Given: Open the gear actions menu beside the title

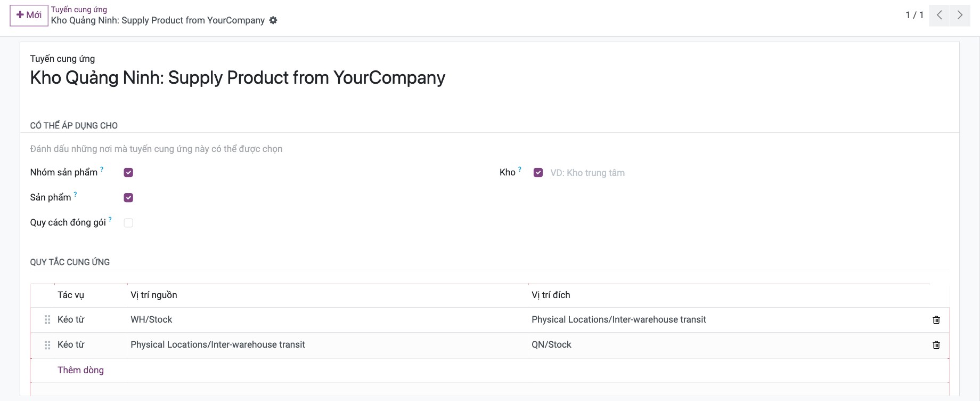Looking at the screenshot, I should [x=273, y=20].
